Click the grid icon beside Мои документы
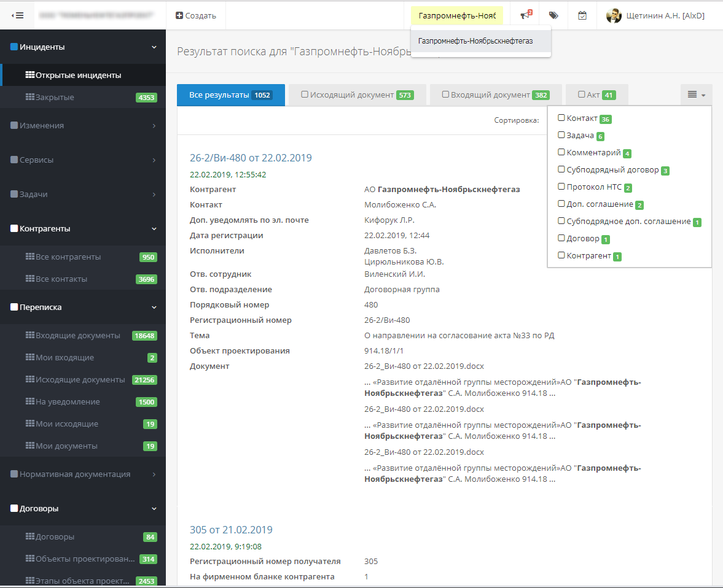 coord(30,446)
